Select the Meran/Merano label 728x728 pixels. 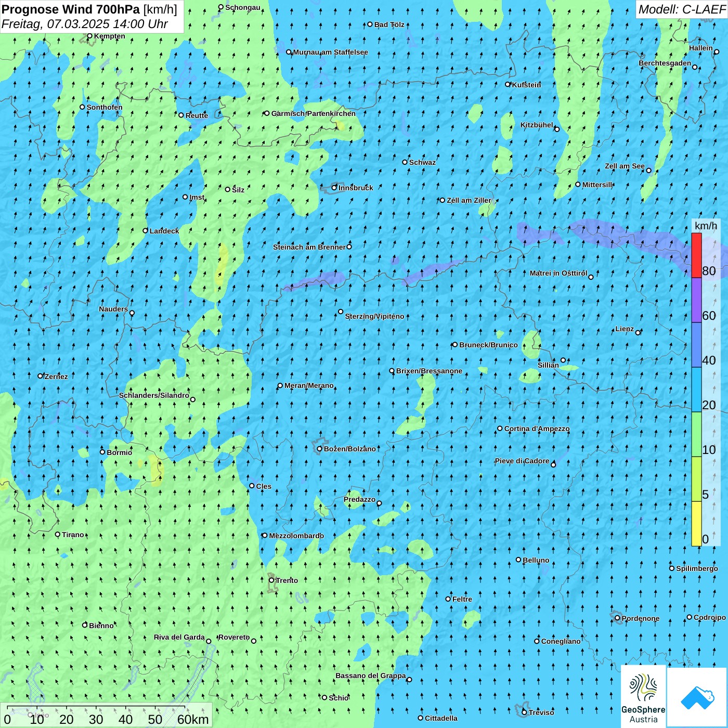click(309, 385)
